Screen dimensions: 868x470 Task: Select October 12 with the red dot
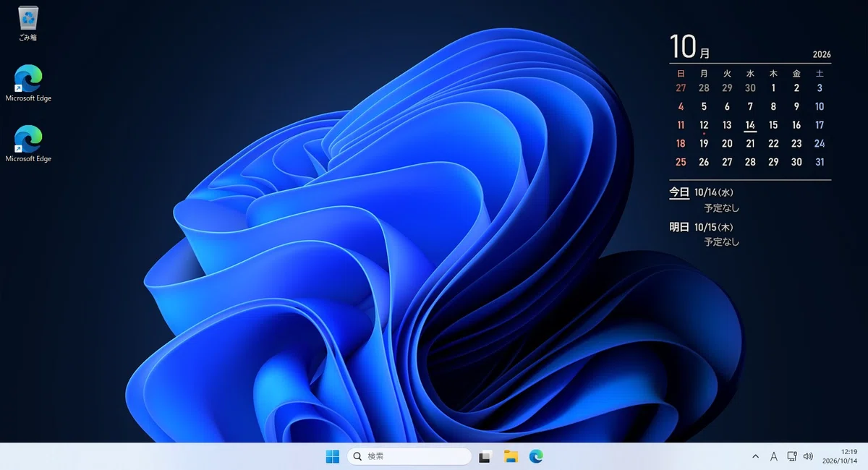(x=704, y=125)
